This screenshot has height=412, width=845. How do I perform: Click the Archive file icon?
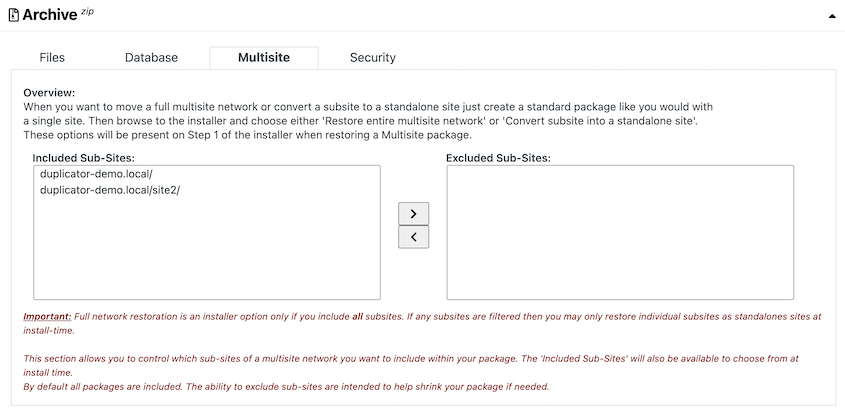pyautogui.click(x=14, y=15)
